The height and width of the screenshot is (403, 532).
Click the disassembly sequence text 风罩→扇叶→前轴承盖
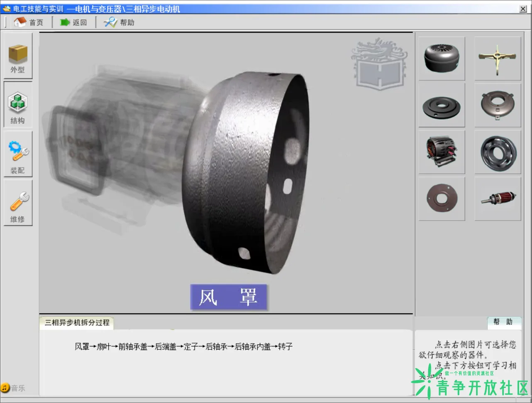point(111,346)
